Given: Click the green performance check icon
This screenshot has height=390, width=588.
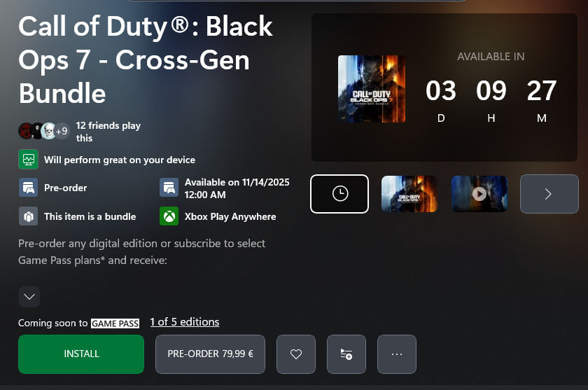Looking at the screenshot, I should pyautogui.click(x=29, y=160).
